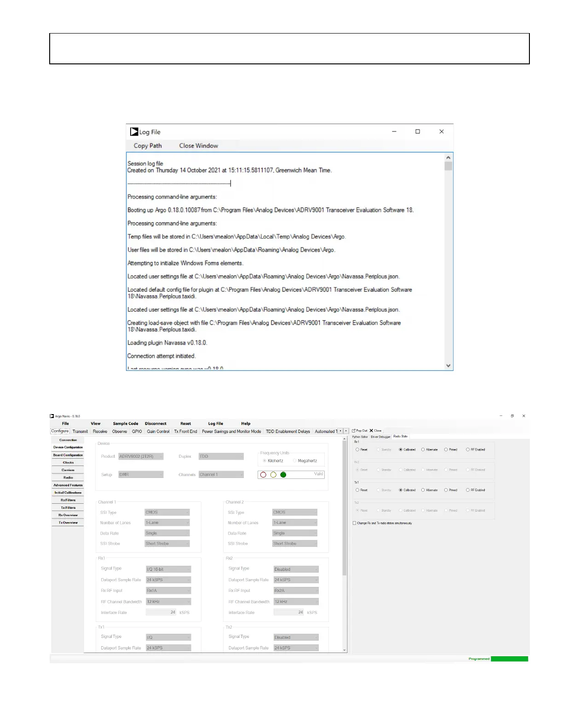
Task: Switch to the Transmit tab
Action: (x=80, y=432)
